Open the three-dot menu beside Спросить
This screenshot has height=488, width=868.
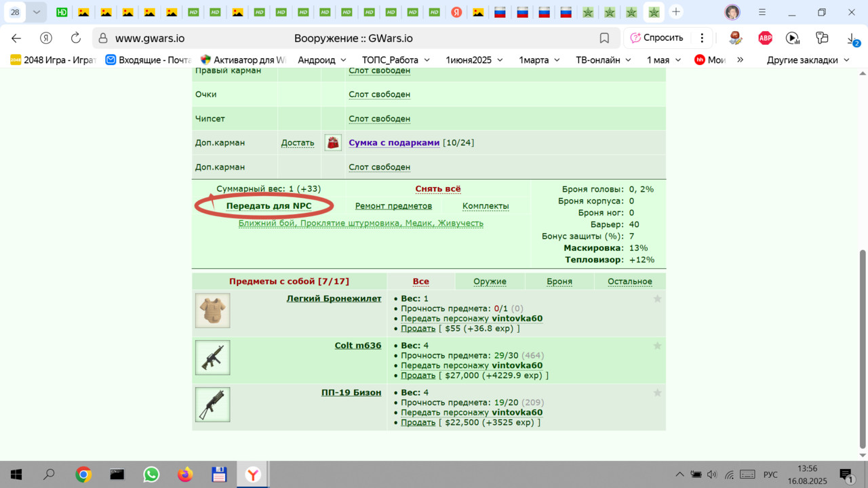[702, 38]
